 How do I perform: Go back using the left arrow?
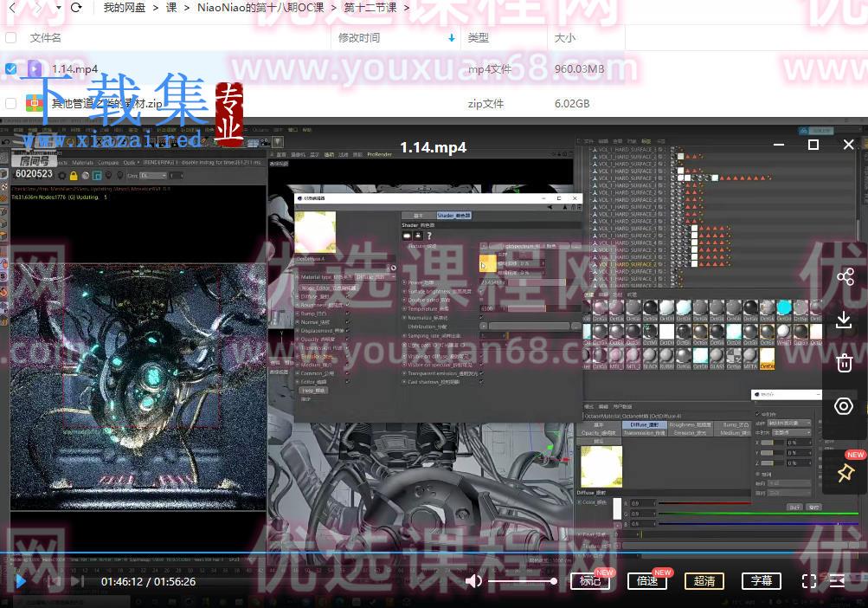pyautogui.click(x=12, y=8)
